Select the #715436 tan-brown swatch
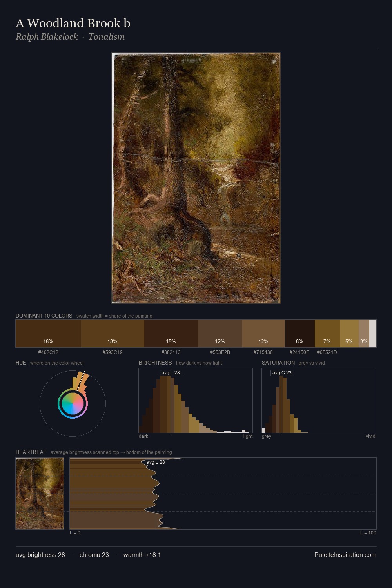 point(263,334)
